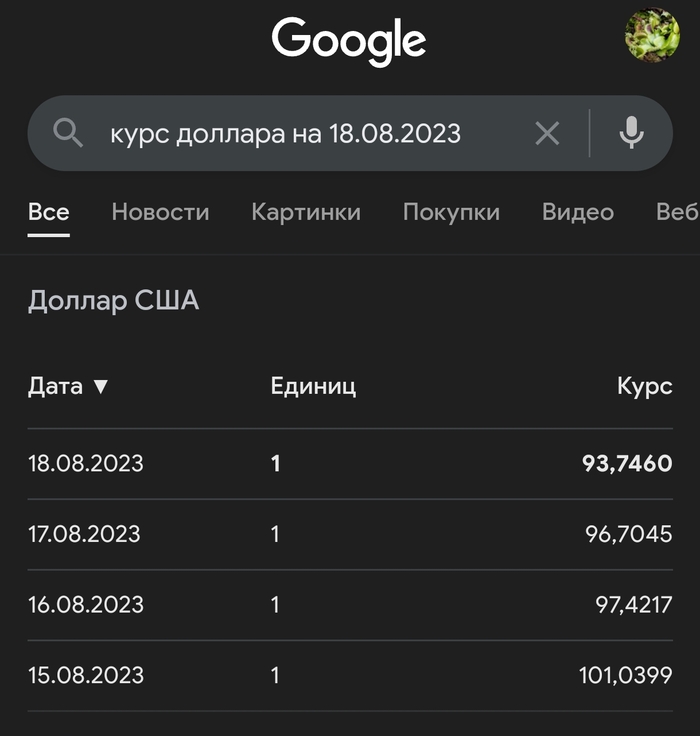The height and width of the screenshot is (736, 700).
Task: Select the Все results tab
Action: pyautogui.click(x=49, y=212)
